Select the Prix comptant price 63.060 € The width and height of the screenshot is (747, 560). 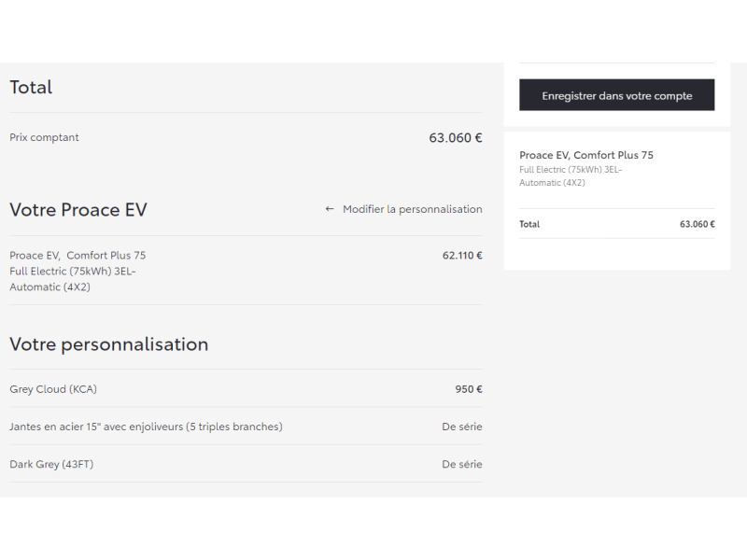click(456, 137)
